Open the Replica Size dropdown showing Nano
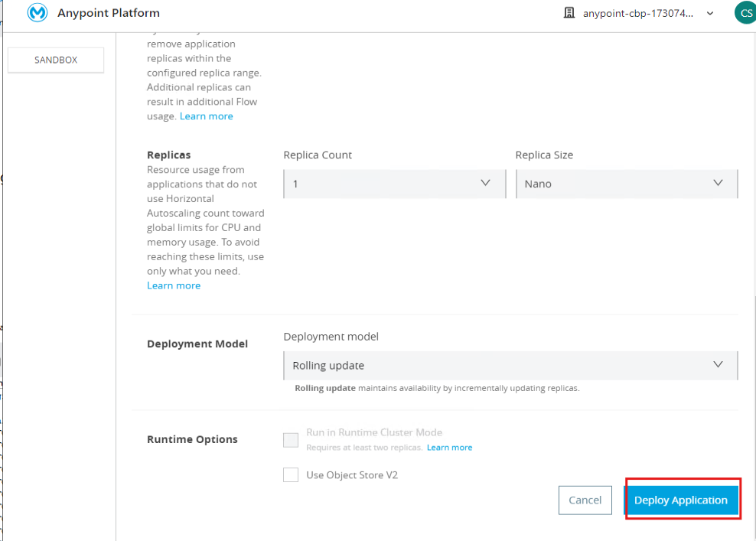The image size is (756, 541). point(627,183)
